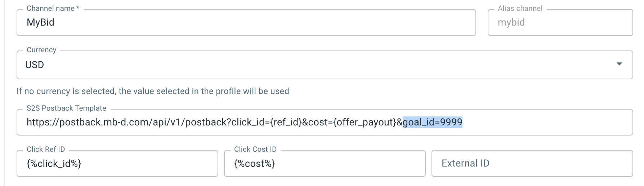
Task: Click the Currency dropdown arrow icon
Action: coord(619,64)
